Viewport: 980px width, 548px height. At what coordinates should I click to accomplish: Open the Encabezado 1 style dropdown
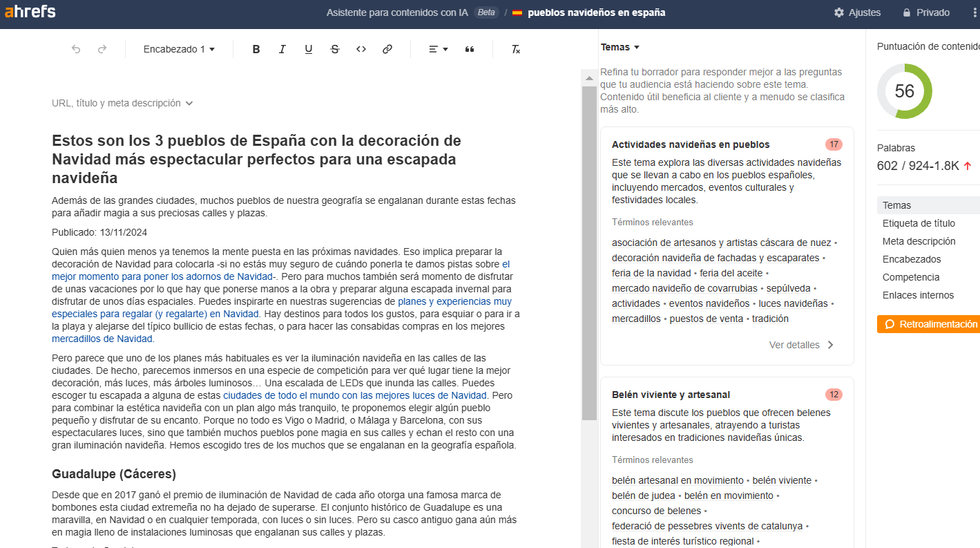[179, 49]
